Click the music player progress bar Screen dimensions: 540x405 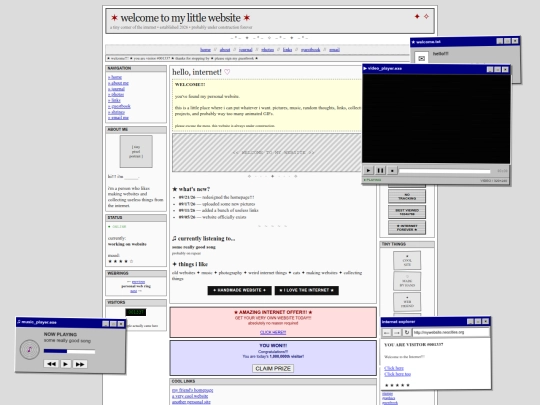tap(69, 351)
